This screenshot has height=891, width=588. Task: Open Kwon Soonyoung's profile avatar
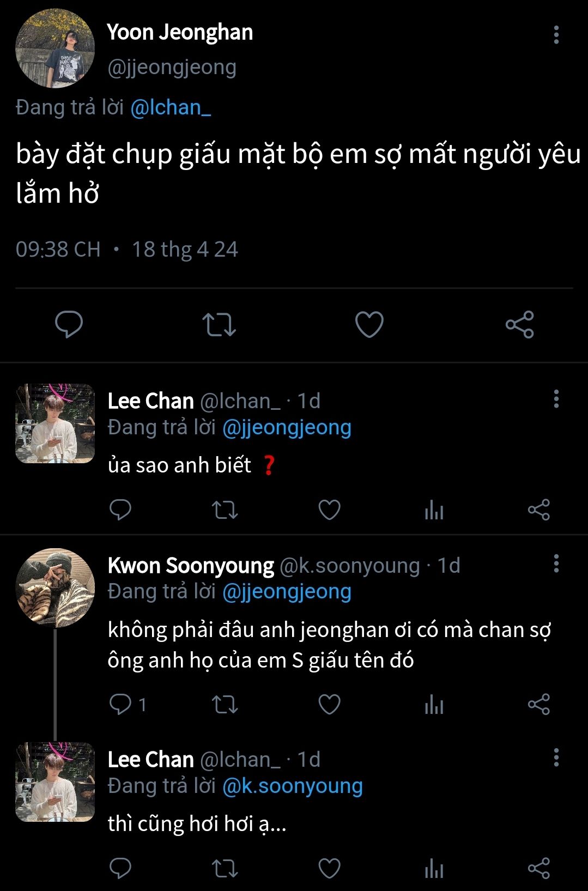click(x=55, y=587)
